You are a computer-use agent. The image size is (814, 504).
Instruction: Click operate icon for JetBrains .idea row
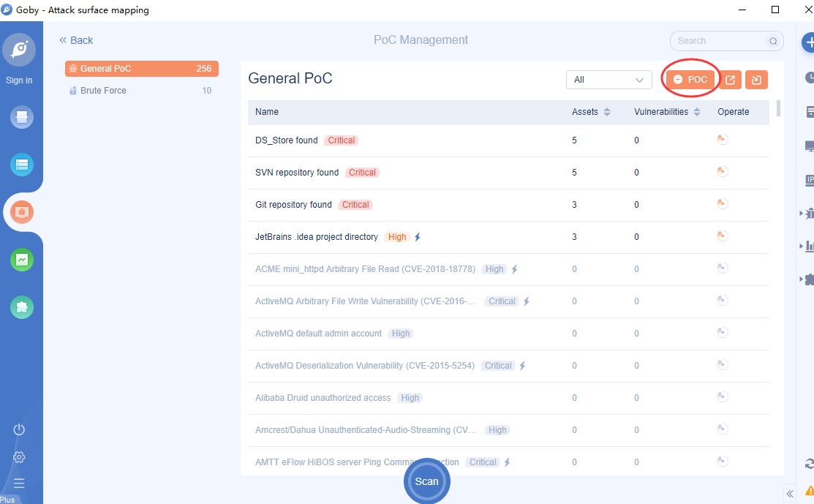point(723,236)
